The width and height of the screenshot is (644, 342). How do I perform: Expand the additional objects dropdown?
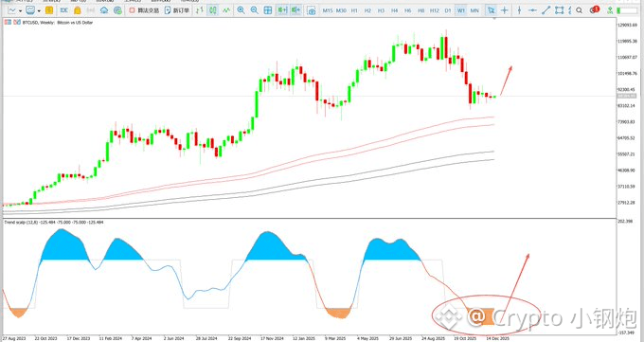coord(569,10)
